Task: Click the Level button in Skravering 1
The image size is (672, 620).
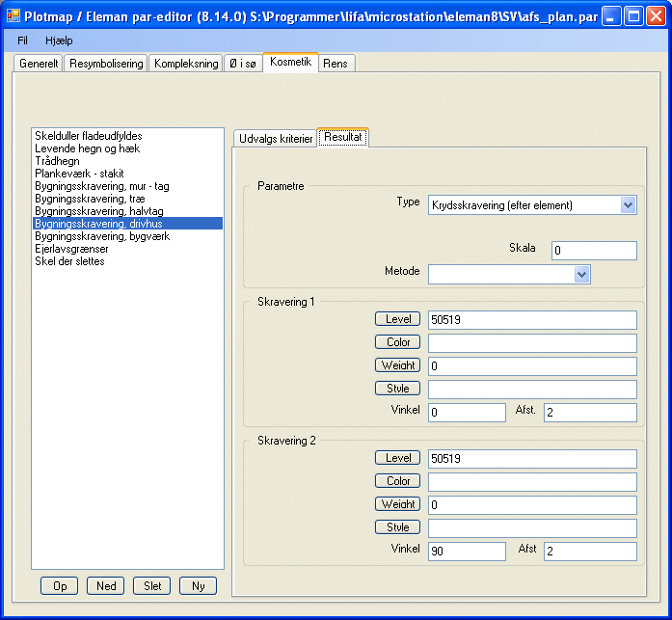Action: coord(398,319)
